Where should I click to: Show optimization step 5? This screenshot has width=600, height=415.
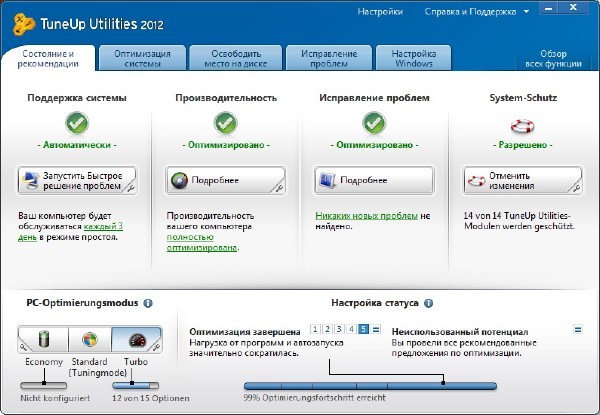[364, 329]
